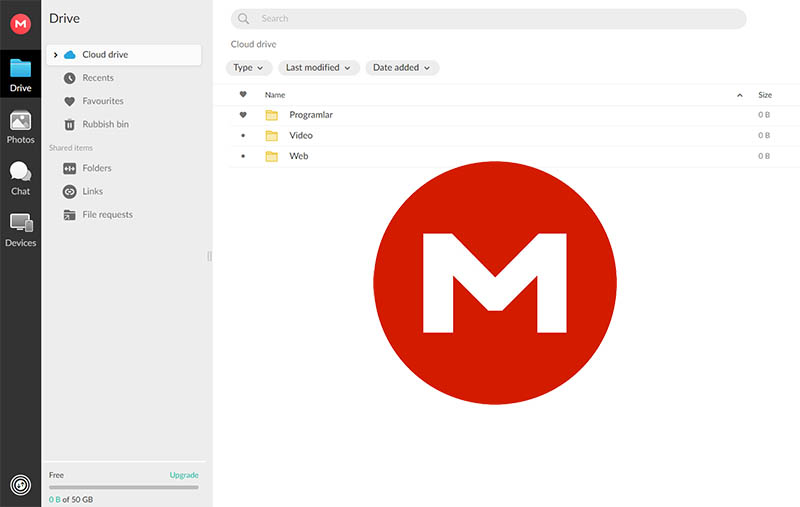Open the Date added filter dropdown

point(402,68)
